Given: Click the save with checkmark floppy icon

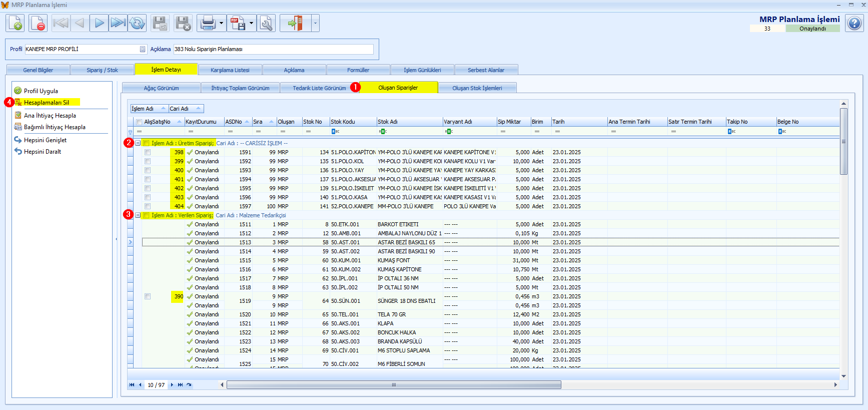Looking at the screenshot, I should point(160,23).
